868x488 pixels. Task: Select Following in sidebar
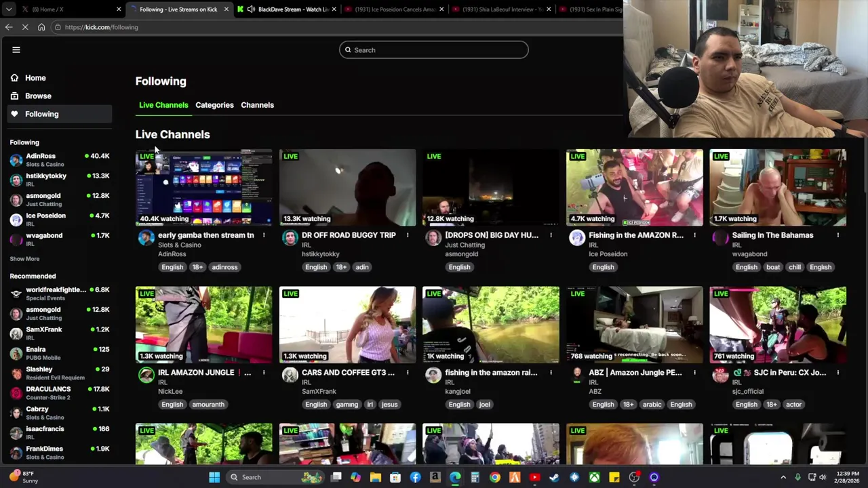[60, 114]
